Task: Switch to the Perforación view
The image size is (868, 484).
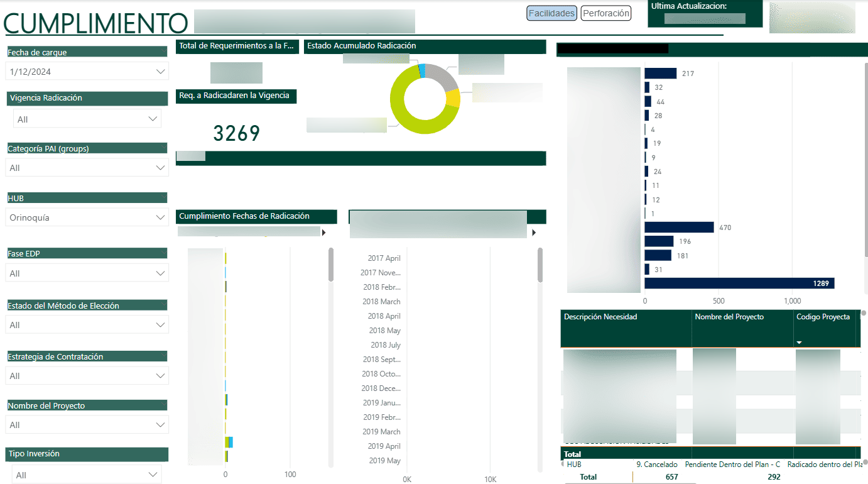Action: [605, 13]
